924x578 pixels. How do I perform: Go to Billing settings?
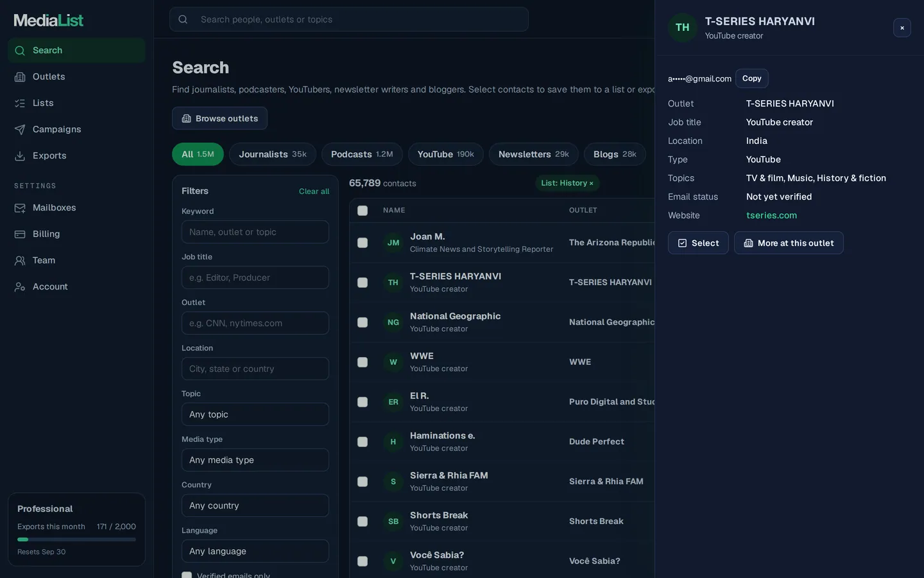point(76,234)
